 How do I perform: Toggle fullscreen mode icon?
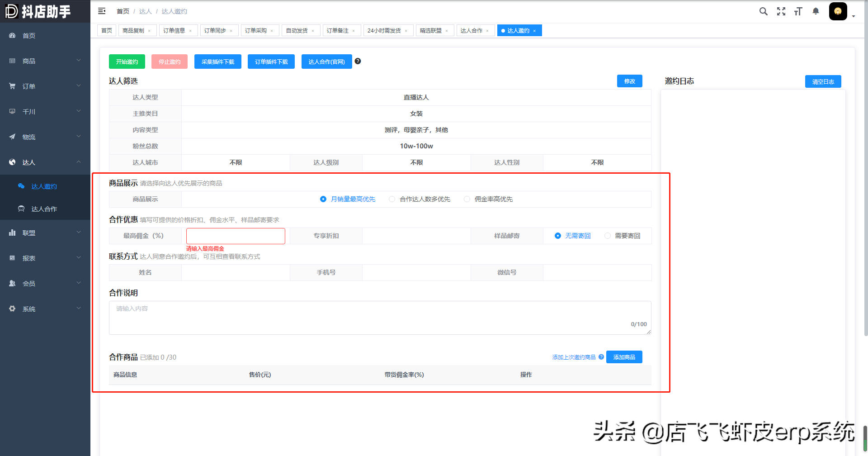(781, 11)
